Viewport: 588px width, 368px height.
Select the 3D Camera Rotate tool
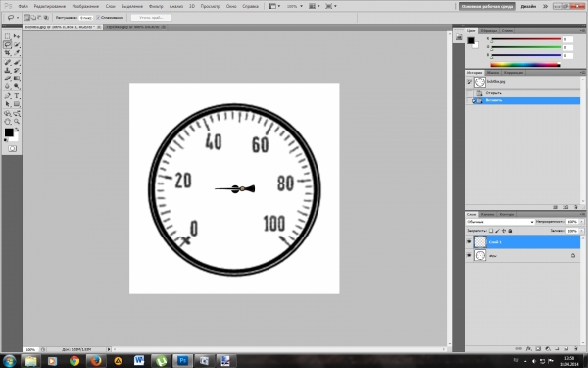point(17,114)
